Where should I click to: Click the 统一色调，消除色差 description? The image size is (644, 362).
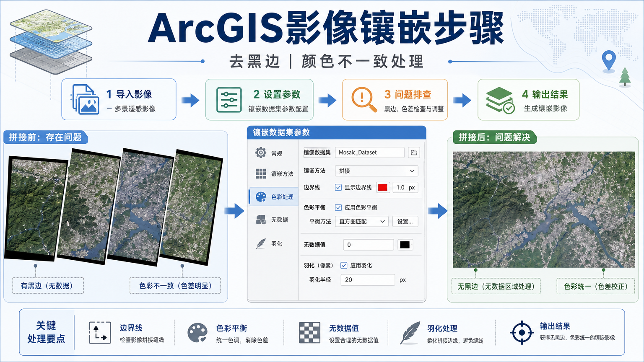(x=242, y=340)
